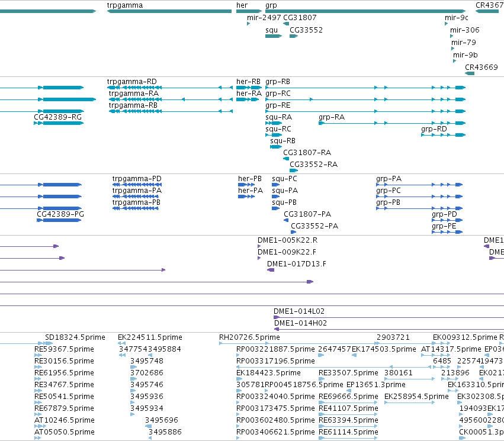Select the trpgamma-RB transcript label
Screen dimensions: 504x441
click(133, 105)
